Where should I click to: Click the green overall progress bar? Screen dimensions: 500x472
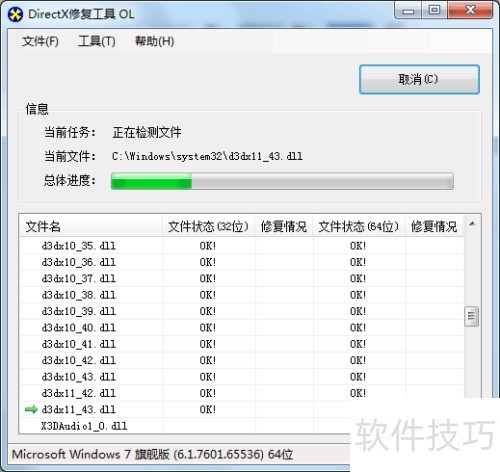pyautogui.click(x=282, y=181)
